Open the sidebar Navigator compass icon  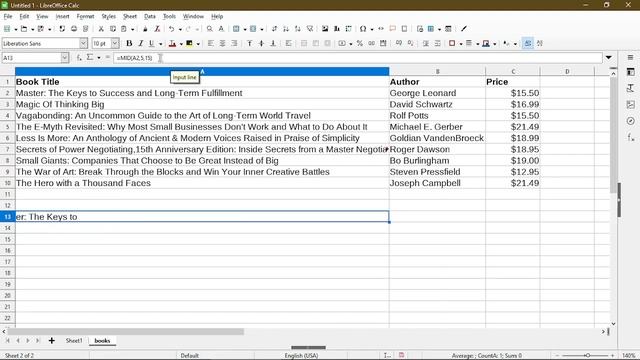[631, 121]
